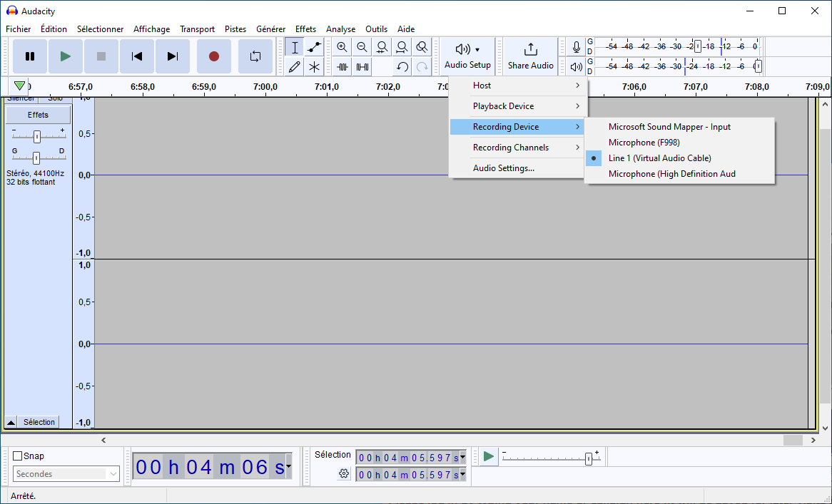832x504 pixels.
Task: Open Share Audio
Action: click(x=530, y=56)
